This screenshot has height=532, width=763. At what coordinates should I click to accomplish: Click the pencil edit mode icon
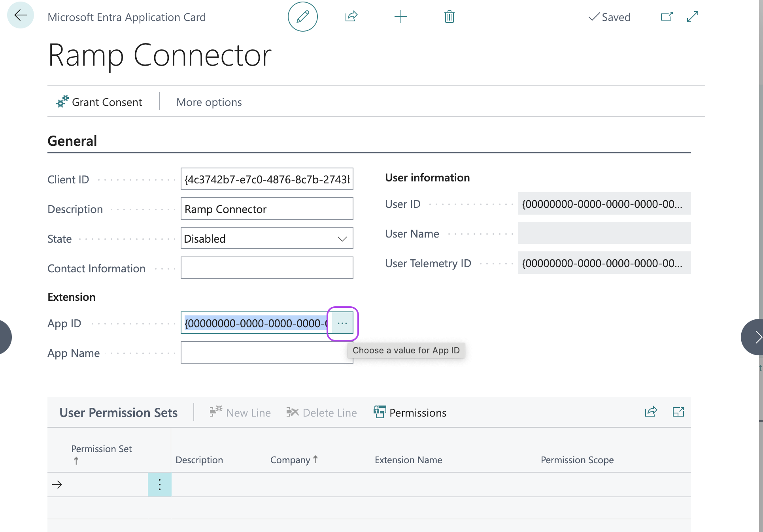302,17
